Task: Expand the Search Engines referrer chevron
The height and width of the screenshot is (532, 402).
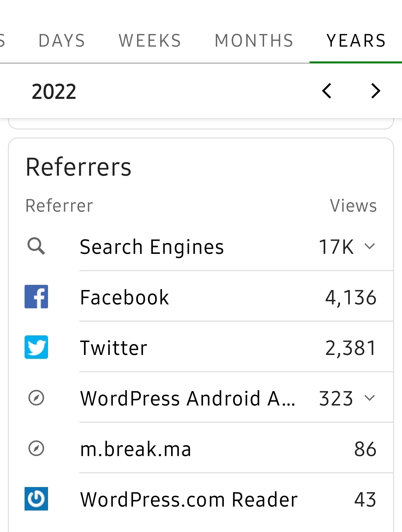Action: (x=370, y=246)
